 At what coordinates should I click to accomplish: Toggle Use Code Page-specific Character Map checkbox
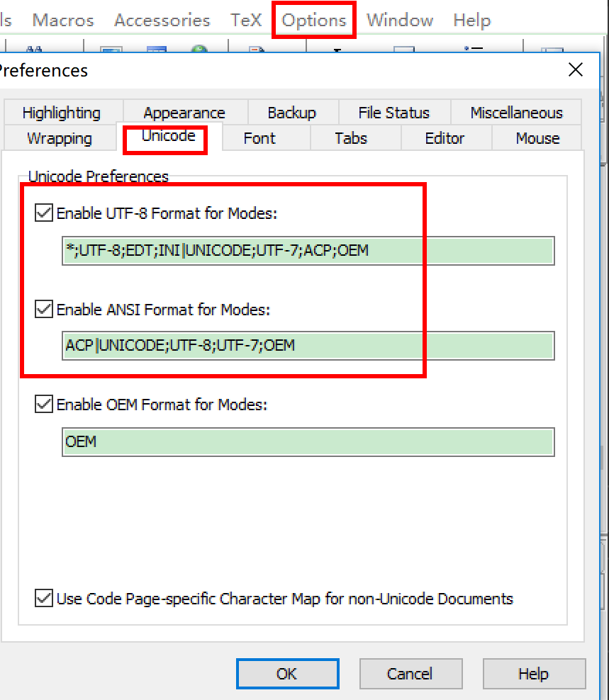coord(44,598)
